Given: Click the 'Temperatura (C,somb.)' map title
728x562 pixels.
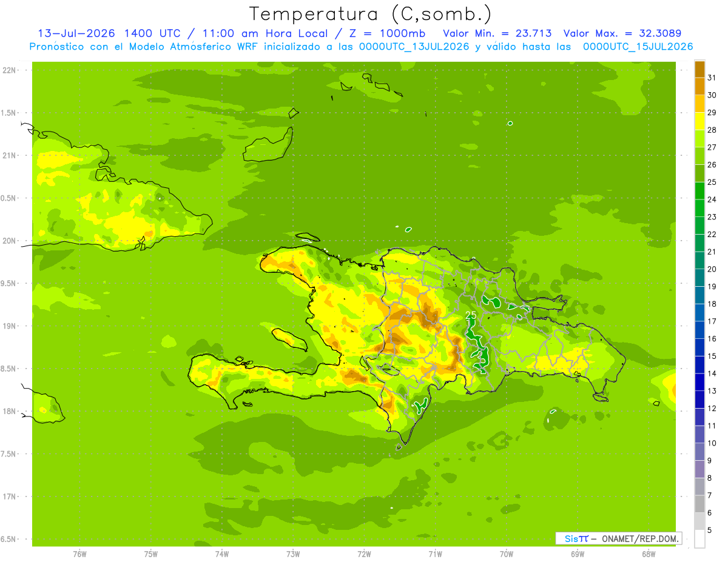Looking at the screenshot, I should (x=371, y=14).
